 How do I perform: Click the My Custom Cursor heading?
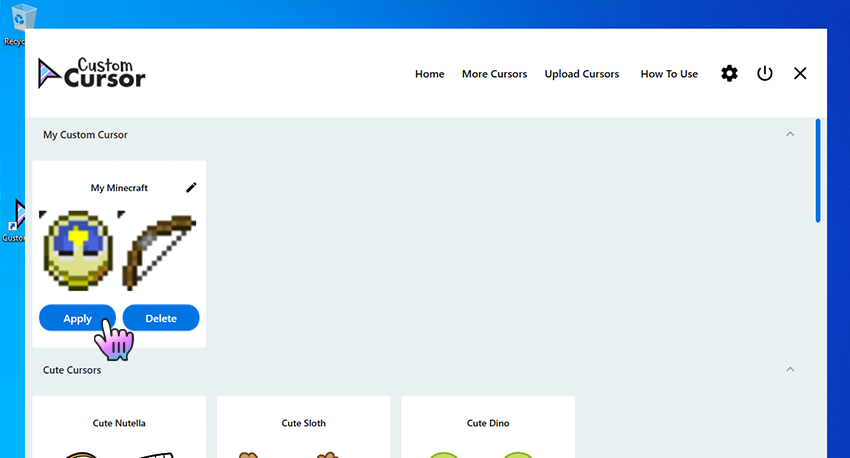(85, 134)
